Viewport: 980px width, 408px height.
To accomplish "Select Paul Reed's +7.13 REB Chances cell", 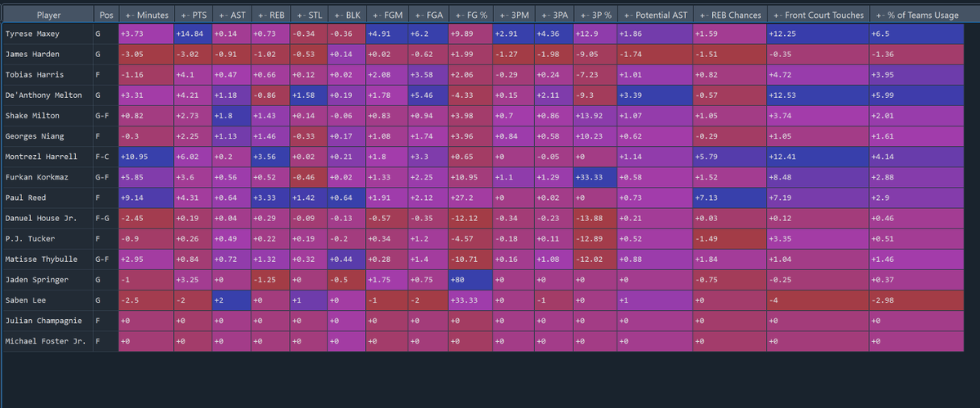I will 728,197.
